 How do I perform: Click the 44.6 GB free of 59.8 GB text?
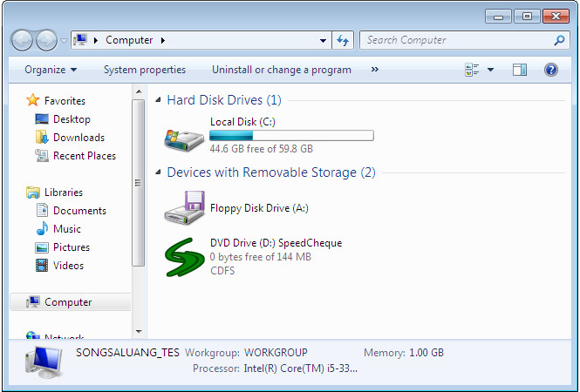pos(261,149)
